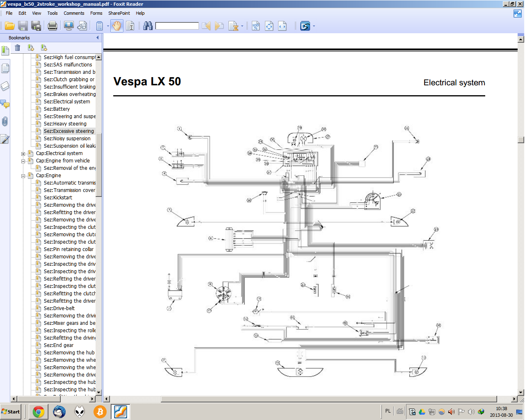The image size is (525, 420).
Task: Open the Signatures pen sidebar icon
Action: tap(5, 139)
